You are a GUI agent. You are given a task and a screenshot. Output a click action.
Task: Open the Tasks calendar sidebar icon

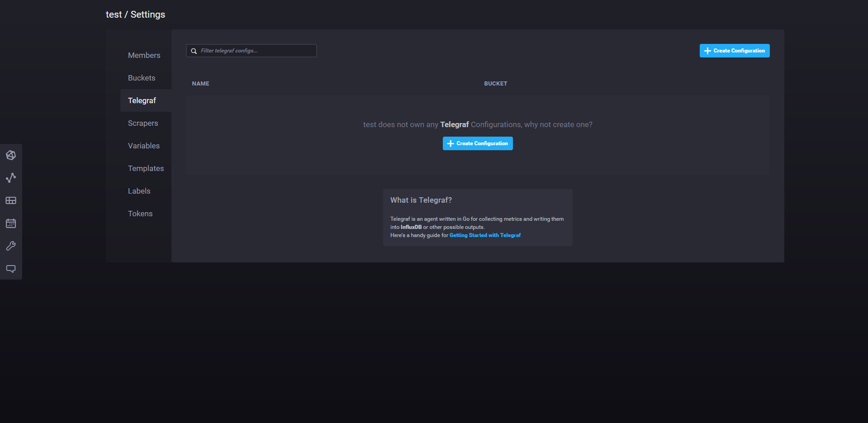pos(11,223)
